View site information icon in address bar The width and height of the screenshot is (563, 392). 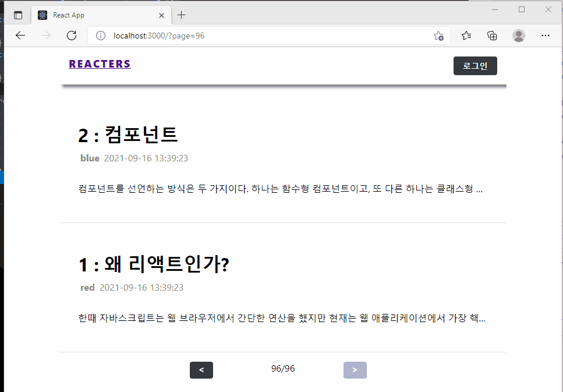click(x=101, y=36)
